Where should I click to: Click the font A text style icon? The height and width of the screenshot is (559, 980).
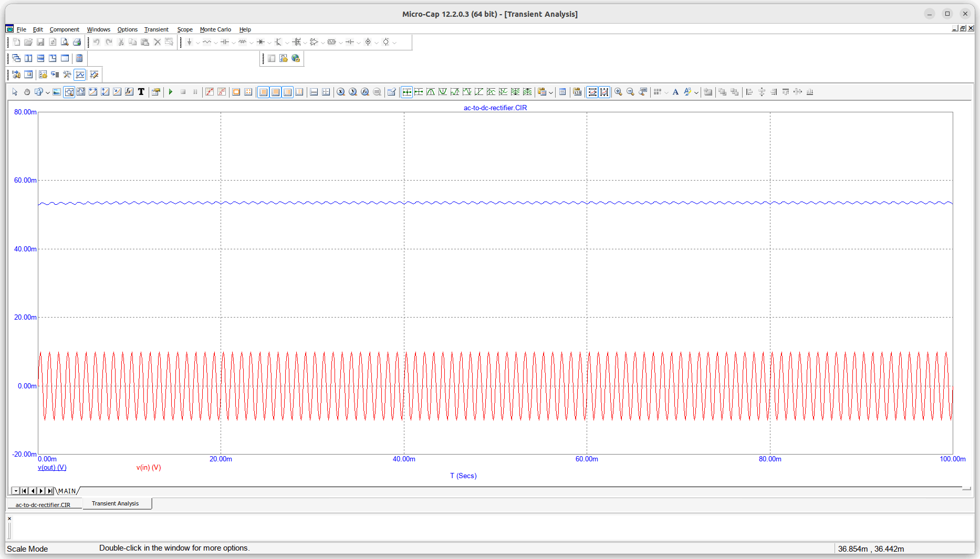[675, 92]
